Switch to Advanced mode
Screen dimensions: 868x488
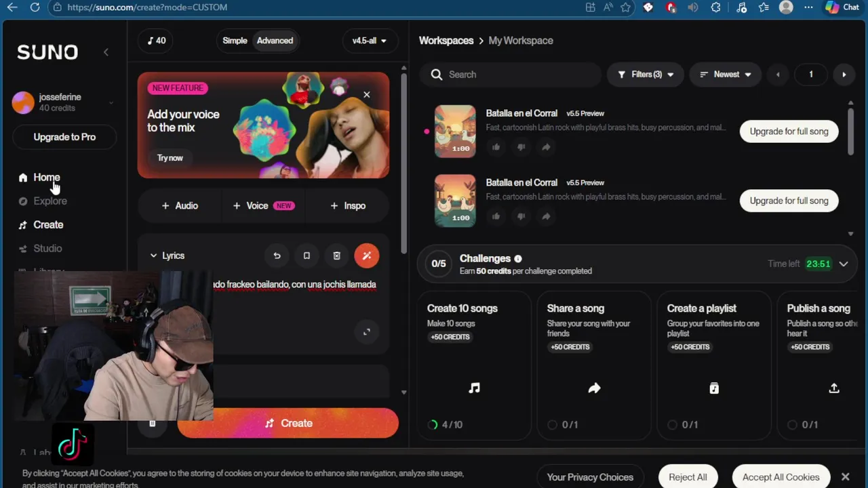pos(275,41)
